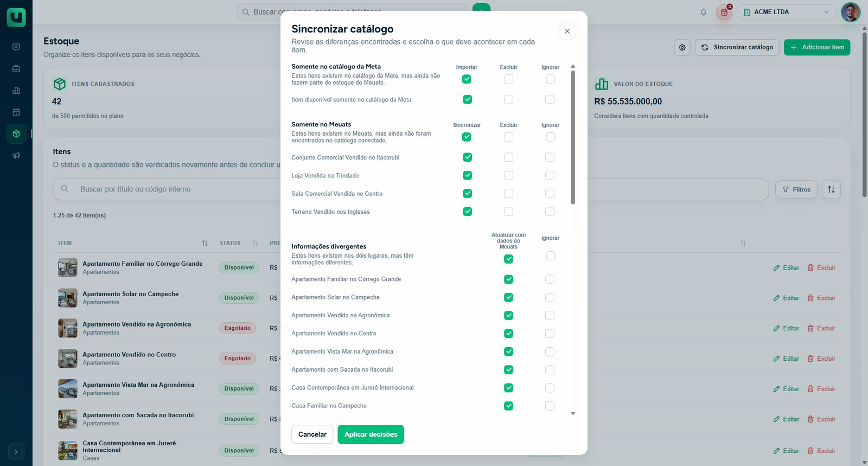Click Cancelar in the sync dialog
868x466 pixels.
pyautogui.click(x=312, y=435)
